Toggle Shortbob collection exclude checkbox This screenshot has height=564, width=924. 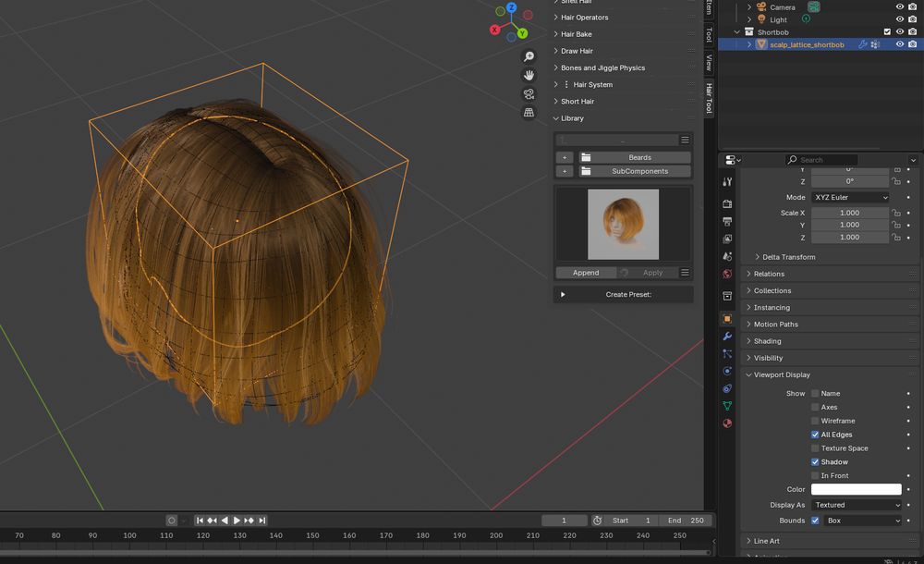[887, 31]
